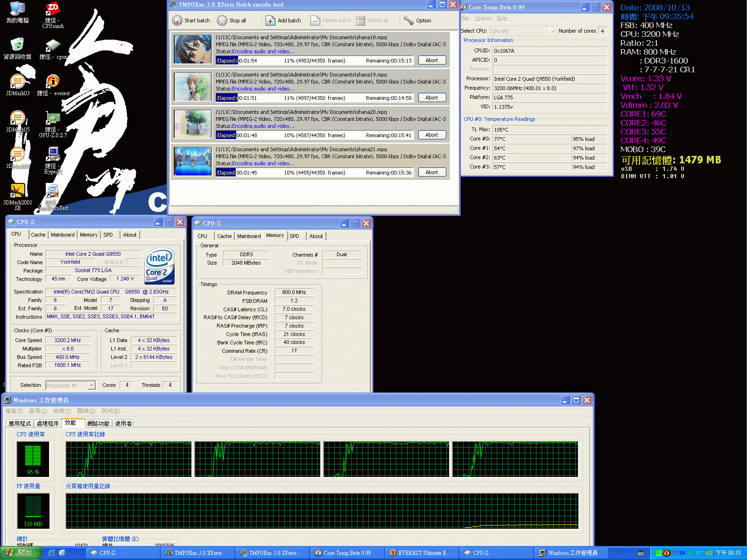Open Help menu in Core Temp

(502, 18)
